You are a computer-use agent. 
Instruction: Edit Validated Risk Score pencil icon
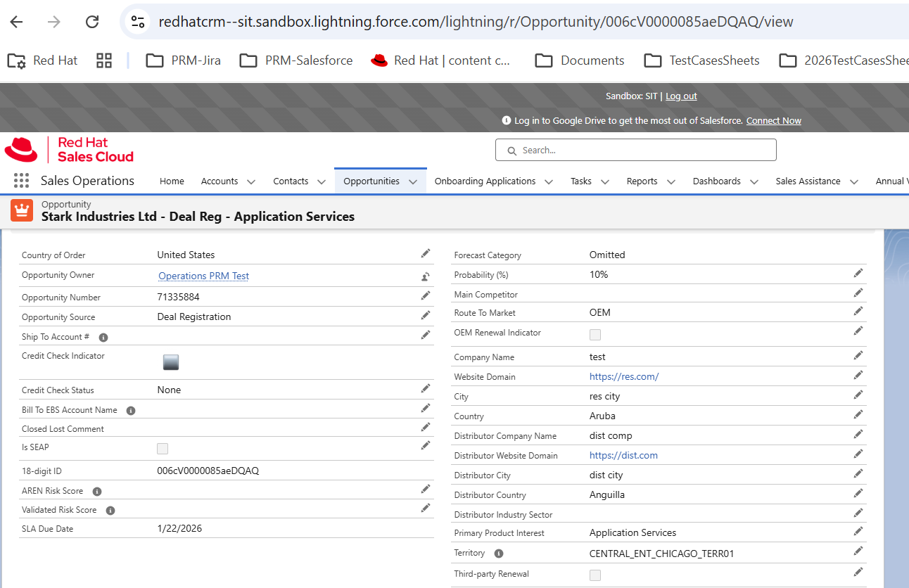(x=426, y=508)
